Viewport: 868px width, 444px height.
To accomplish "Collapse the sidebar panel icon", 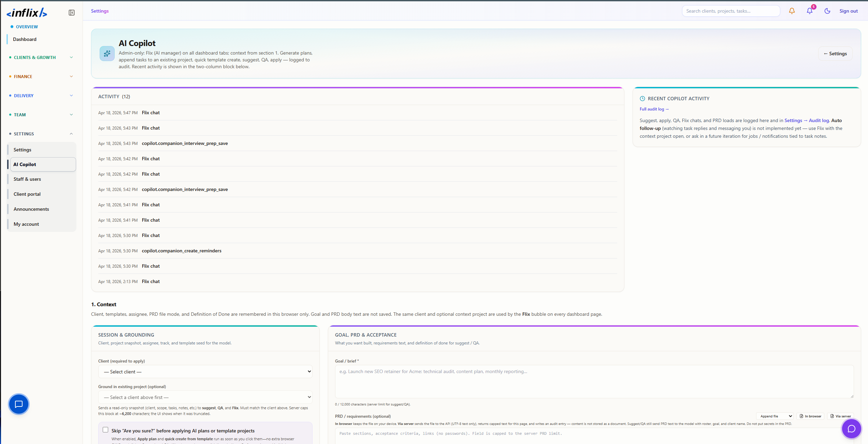I will (71, 13).
